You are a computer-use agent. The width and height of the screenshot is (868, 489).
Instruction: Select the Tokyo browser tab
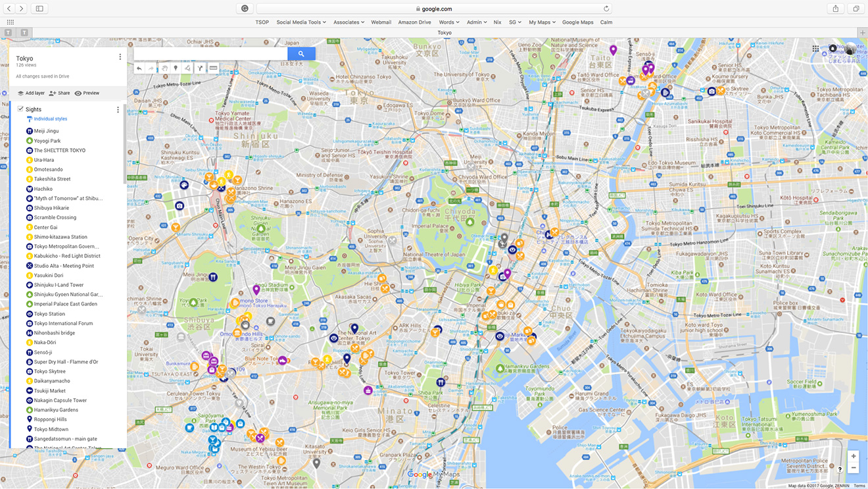click(445, 32)
